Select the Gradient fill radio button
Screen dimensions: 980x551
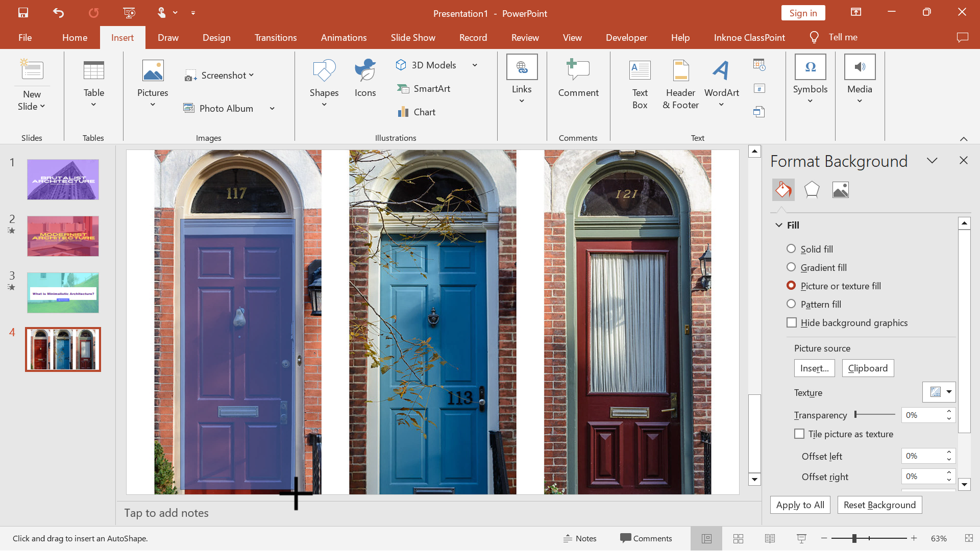click(792, 266)
